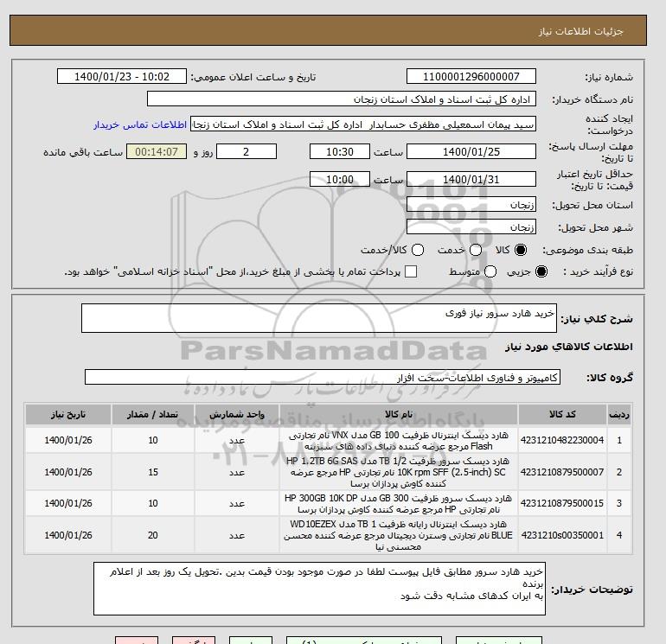The image size is (666, 644).
Task: Click the buyer notes توضیحات خریدار text area
Action: pyautogui.click(x=319, y=589)
